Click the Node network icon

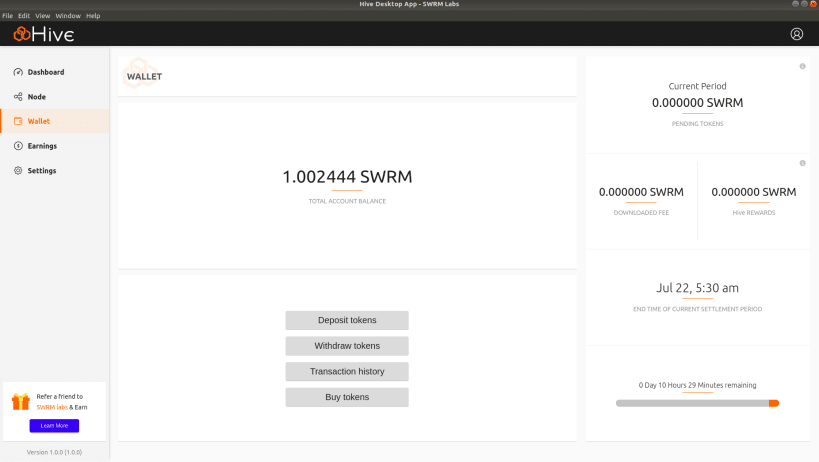click(18, 97)
